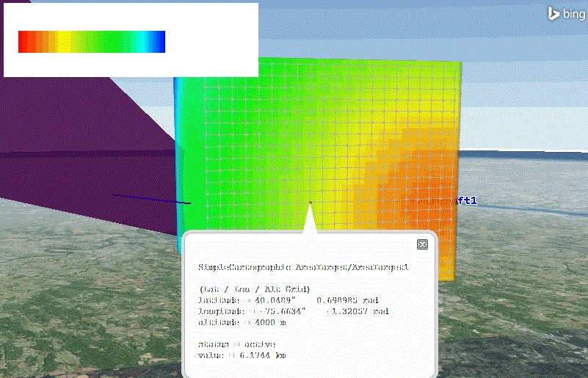Click the Bing logo watermark
This screenshot has height=378, width=588.
click(x=564, y=13)
